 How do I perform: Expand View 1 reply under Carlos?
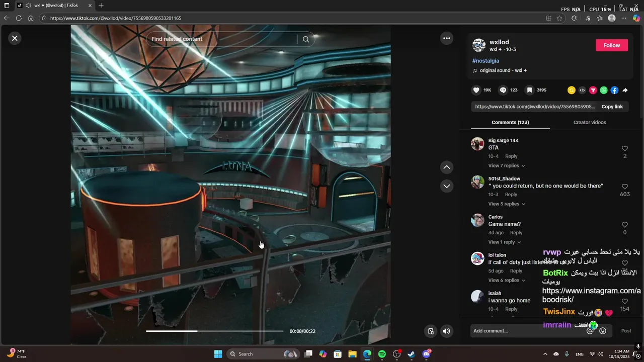(504, 242)
